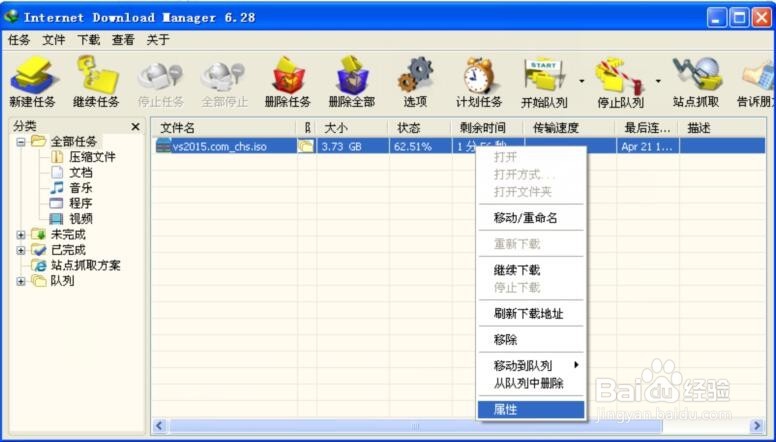Click the 已完成 folder checkmark icon
The height and width of the screenshot is (442, 776).
39,249
